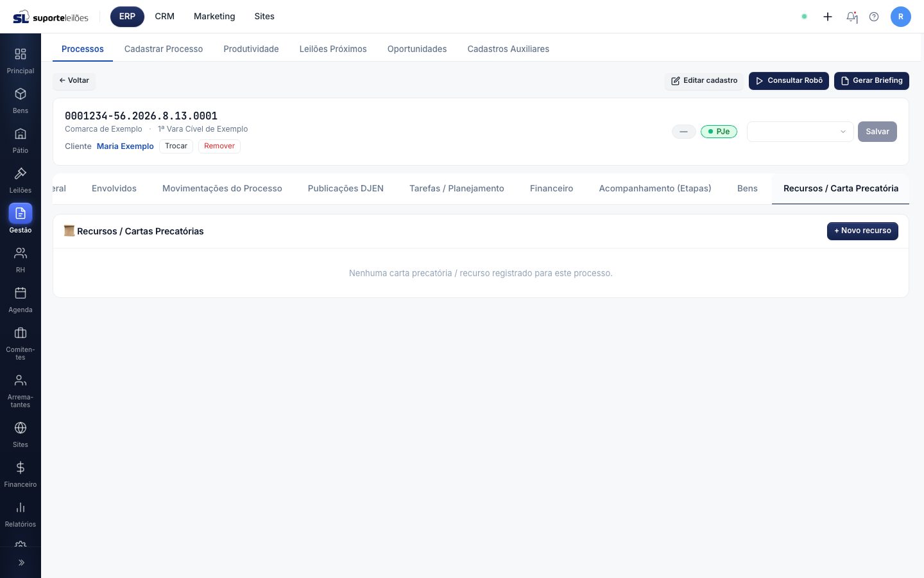Viewport: 924px width, 578px height.
Task: Open Leilões from the sidebar
Action: coord(21,180)
